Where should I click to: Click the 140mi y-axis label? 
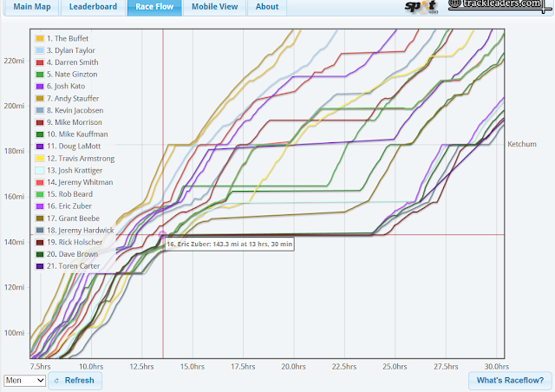(14, 242)
